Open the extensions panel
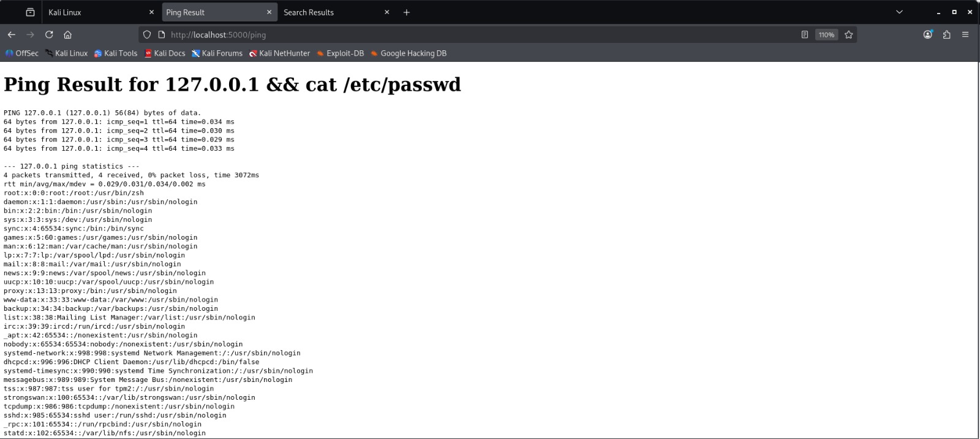980x439 pixels. tap(946, 35)
